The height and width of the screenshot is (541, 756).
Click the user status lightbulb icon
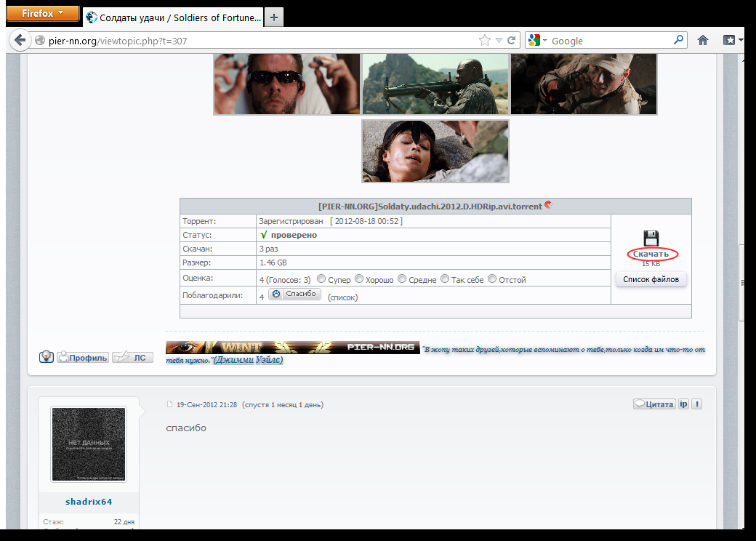pos(47,357)
